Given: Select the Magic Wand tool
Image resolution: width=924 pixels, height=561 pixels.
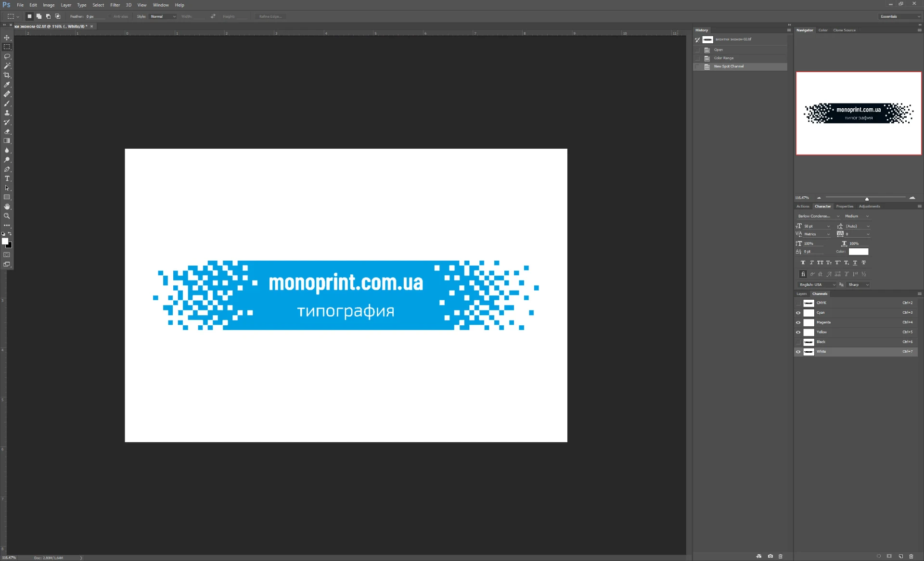Looking at the screenshot, I should (7, 66).
